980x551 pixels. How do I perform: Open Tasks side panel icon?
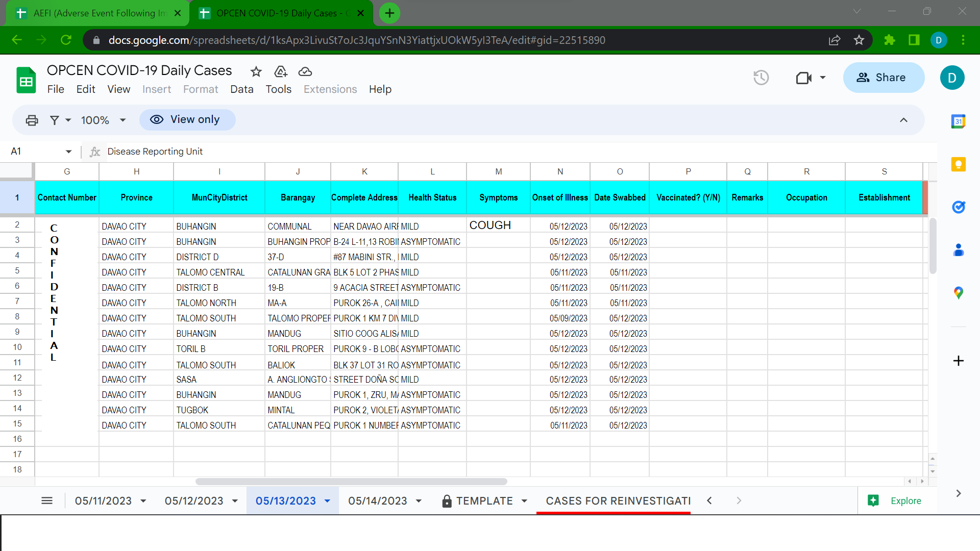coord(958,207)
